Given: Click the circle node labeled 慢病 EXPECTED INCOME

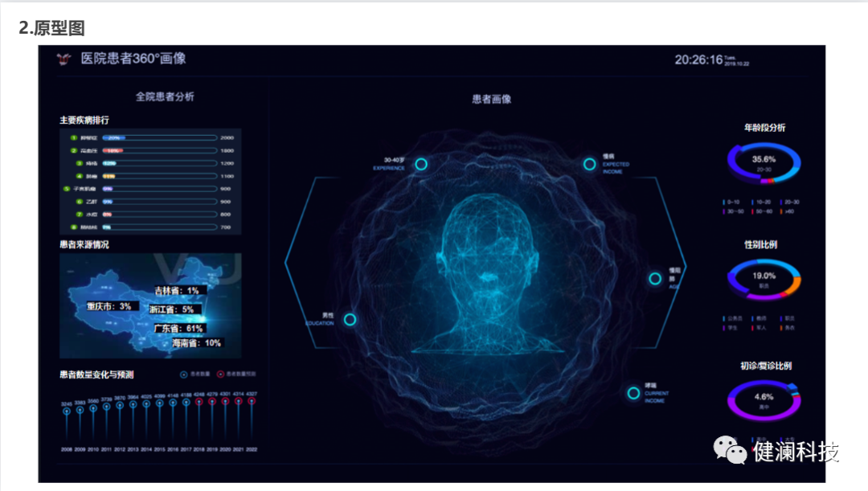Looking at the screenshot, I should (589, 163).
